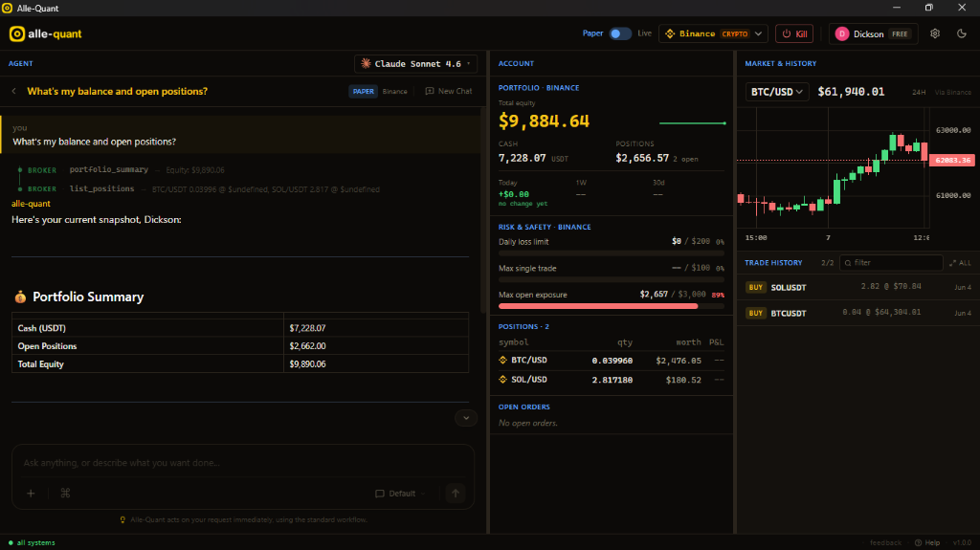Click the command shortcut icon

coord(65,494)
